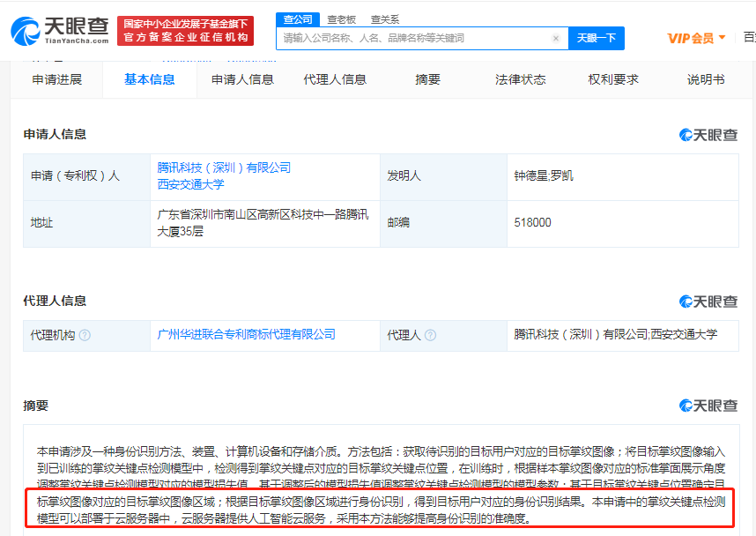Click the 发明人 label cell
756x536 pixels.
[443, 176]
